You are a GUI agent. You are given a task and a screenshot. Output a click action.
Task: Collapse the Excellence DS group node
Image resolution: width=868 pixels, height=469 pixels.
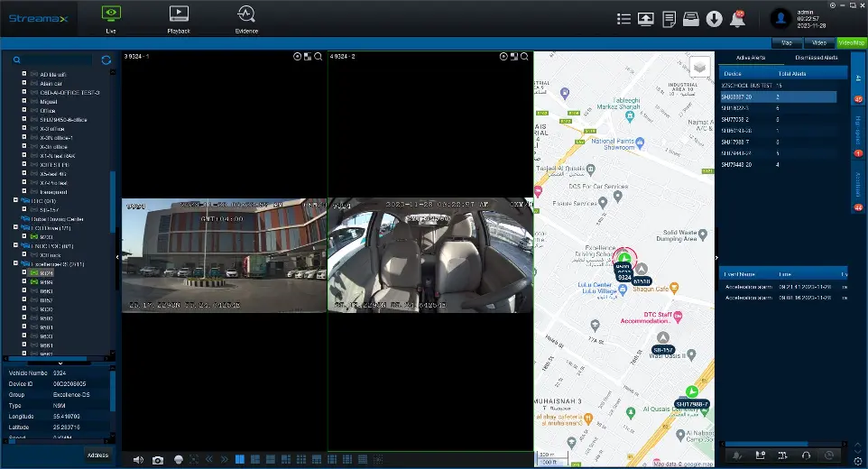click(x=16, y=263)
